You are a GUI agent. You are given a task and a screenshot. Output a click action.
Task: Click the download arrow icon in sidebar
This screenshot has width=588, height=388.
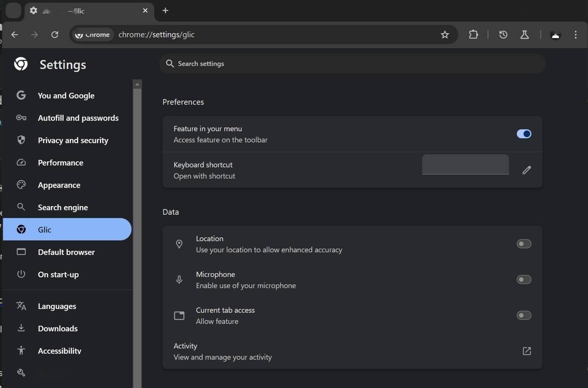(x=21, y=328)
